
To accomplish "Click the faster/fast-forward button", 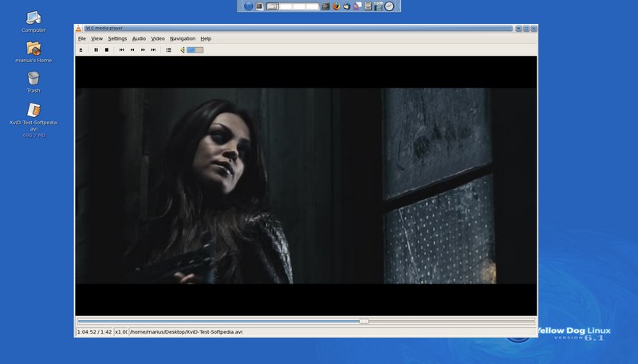I will pyautogui.click(x=143, y=50).
